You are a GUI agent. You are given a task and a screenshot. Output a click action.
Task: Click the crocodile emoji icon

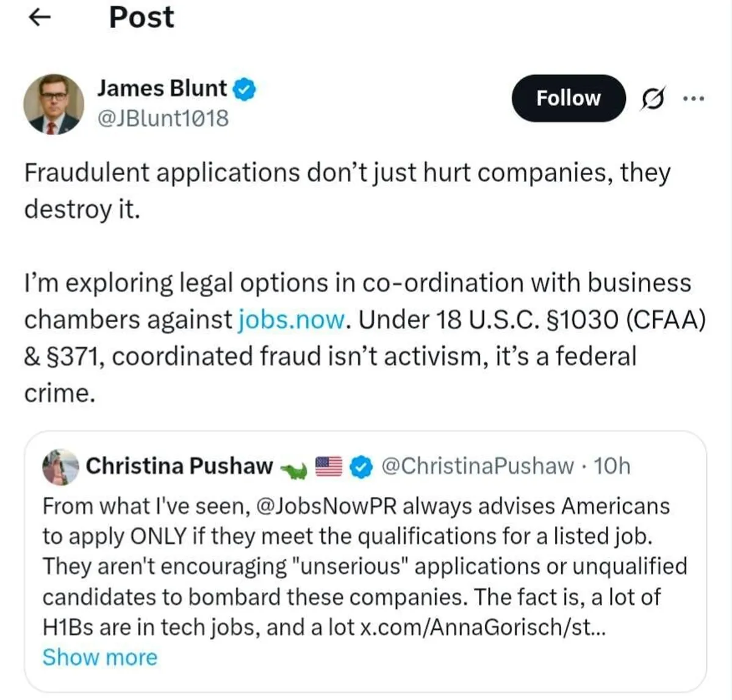tap(294, 468)
